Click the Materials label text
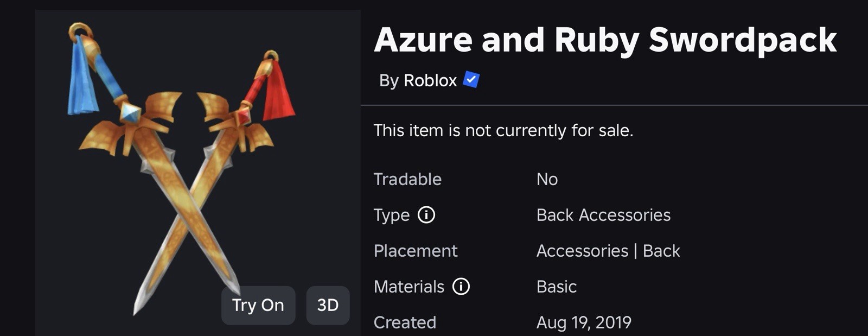868x336 pixels. [409, 287]
